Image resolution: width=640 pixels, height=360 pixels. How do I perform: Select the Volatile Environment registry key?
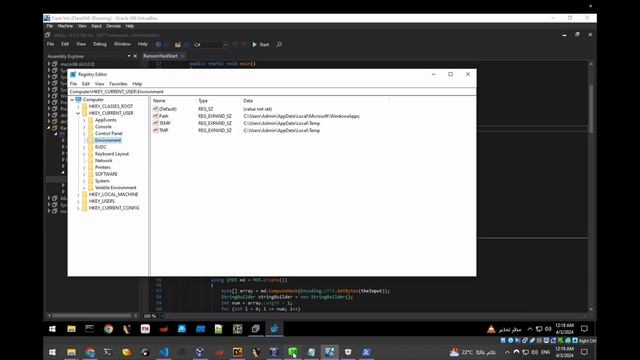tap(116, 187)
